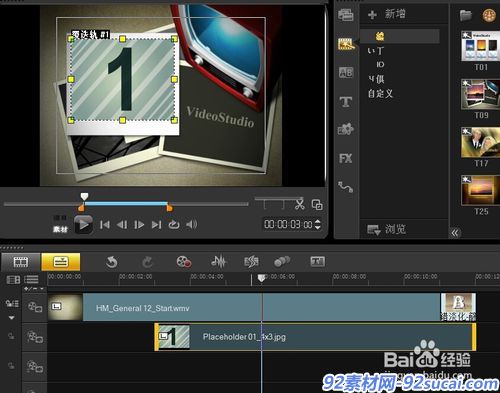Click the 00:00:08:00 ruler label
The height and width of the screenshot is (393, 500).
[x=349, y=277]
